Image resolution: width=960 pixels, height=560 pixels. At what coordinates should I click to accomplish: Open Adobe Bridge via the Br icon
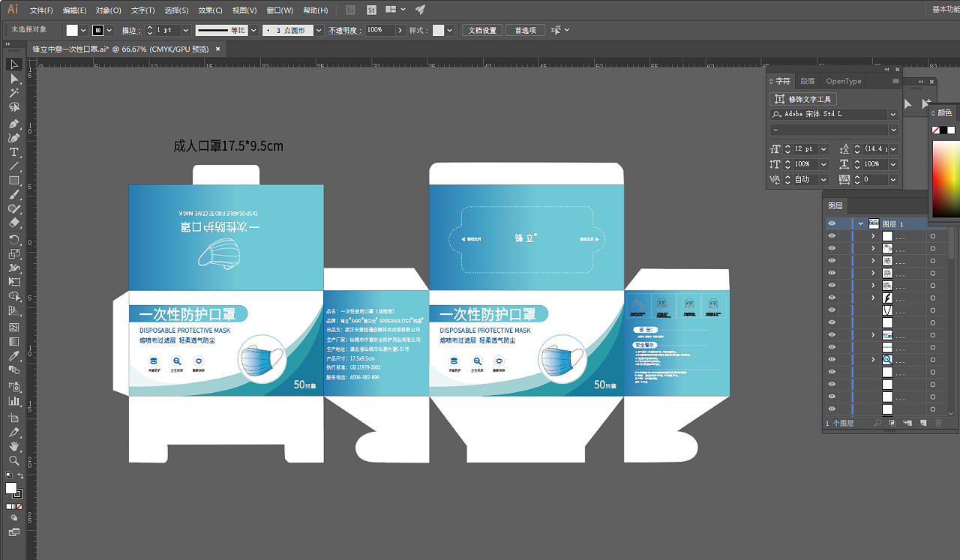click(351, 10)
